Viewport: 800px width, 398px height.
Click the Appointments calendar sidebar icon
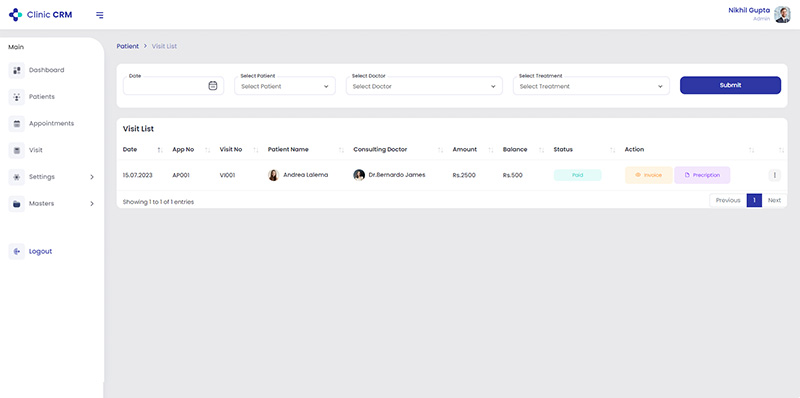[16, 123]
